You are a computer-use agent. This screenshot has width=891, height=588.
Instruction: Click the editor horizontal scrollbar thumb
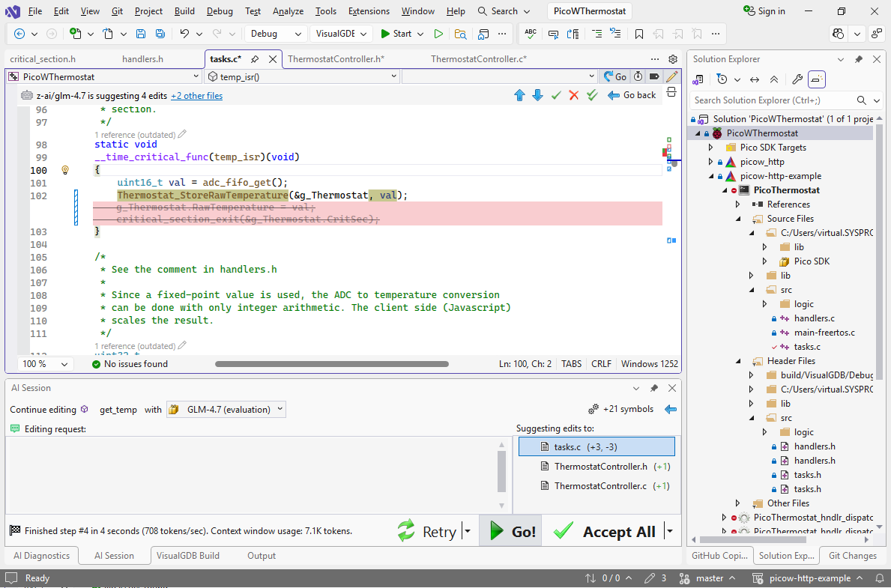coord(331,364)
